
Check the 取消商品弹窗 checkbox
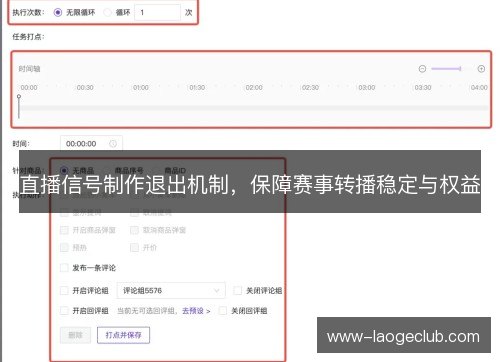[134, 230]
